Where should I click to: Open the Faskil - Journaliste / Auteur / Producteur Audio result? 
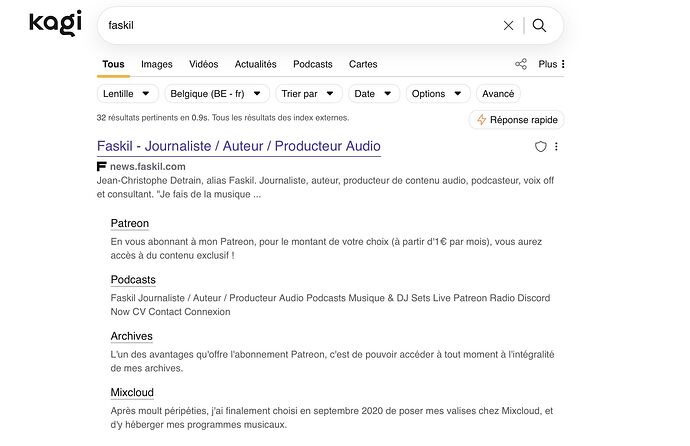click(239, 146)
